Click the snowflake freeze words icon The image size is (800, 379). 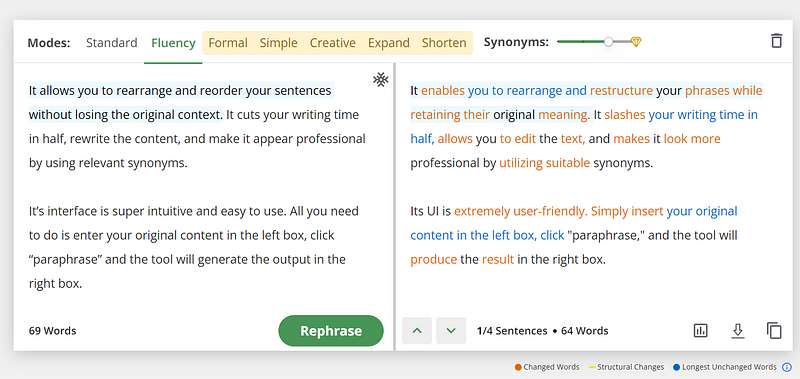pos(380,80)
